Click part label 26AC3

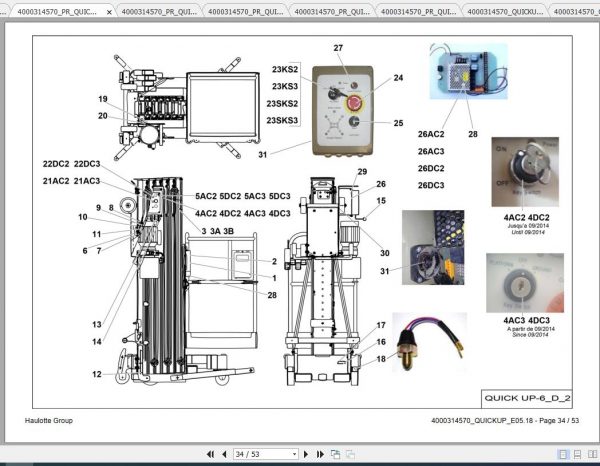click(x=431, y=151)
